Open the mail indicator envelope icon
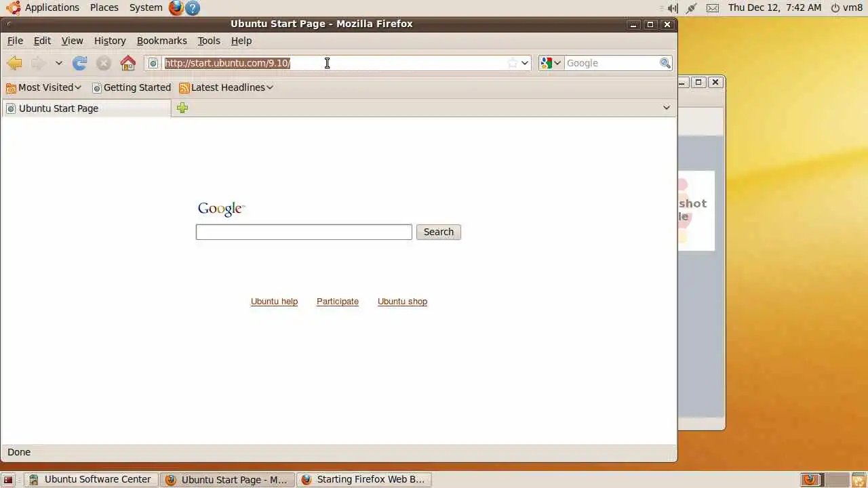The width and height of the screenshot is (868, 488). click(713, 8)
